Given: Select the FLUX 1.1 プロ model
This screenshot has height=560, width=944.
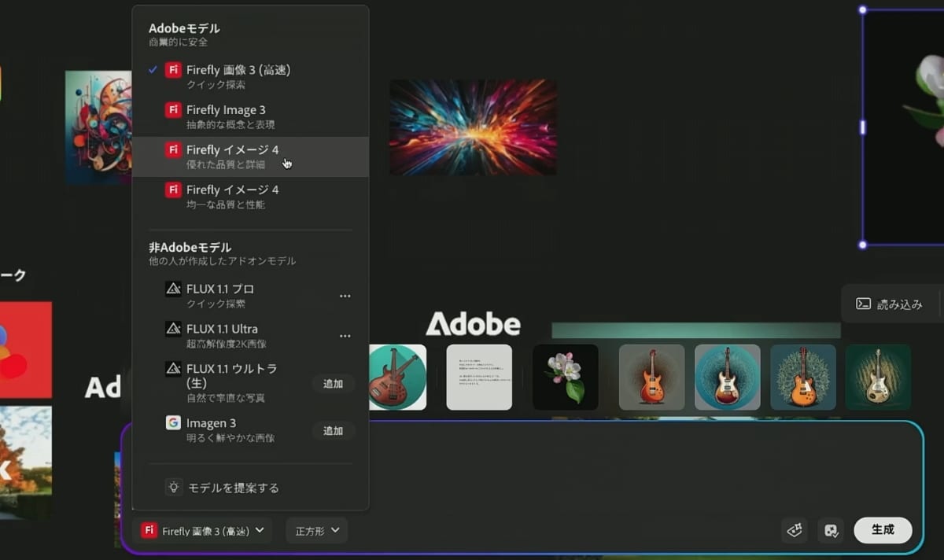Looking at the screenshot, I should tap(250, 296).
